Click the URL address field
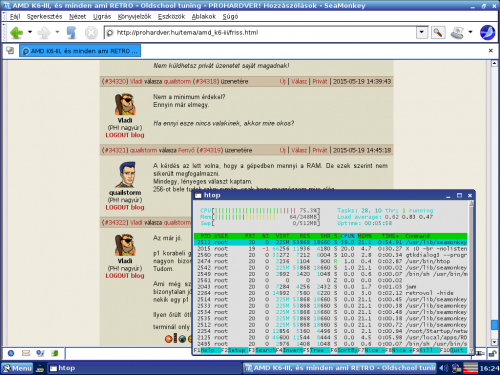 pyautogui.click(x=260, y=33)
